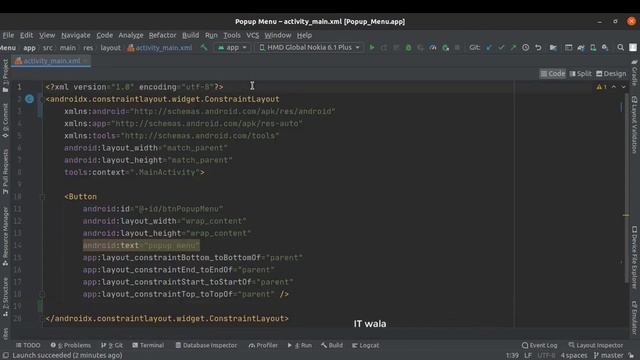Open the Logcat tool window
Image resolution: width=640 pixels, height=360 pixels.
point(365,345)
